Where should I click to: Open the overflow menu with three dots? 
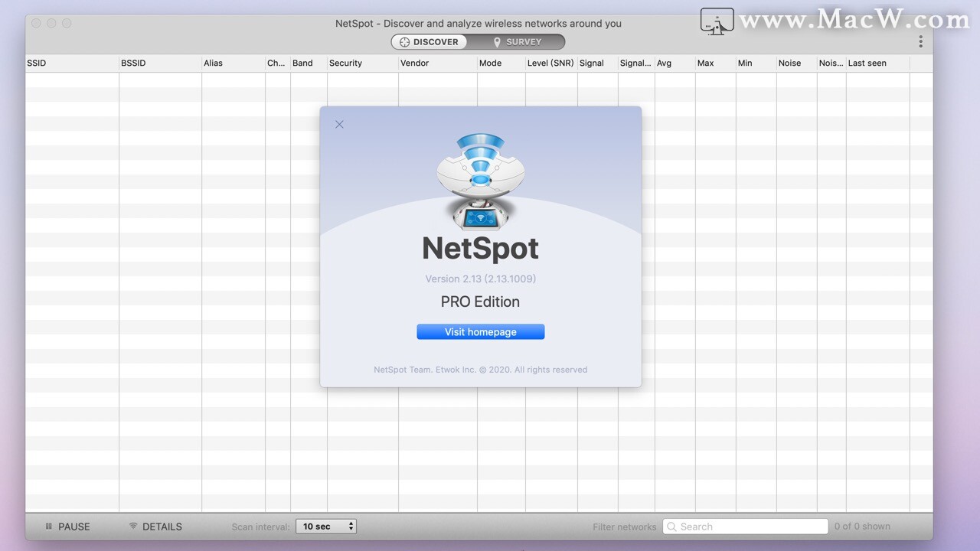click(x=921, y=41)
